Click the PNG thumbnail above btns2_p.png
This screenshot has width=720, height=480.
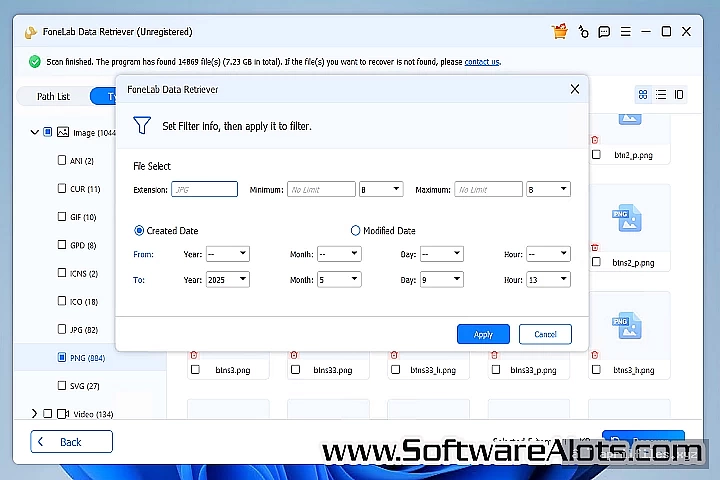(x=627, y=218)
